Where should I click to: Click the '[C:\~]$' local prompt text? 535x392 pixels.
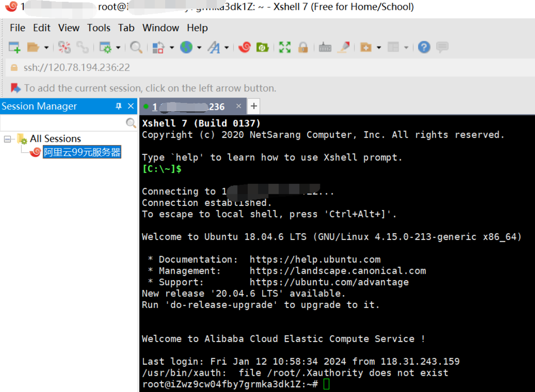tap(162, 168)
